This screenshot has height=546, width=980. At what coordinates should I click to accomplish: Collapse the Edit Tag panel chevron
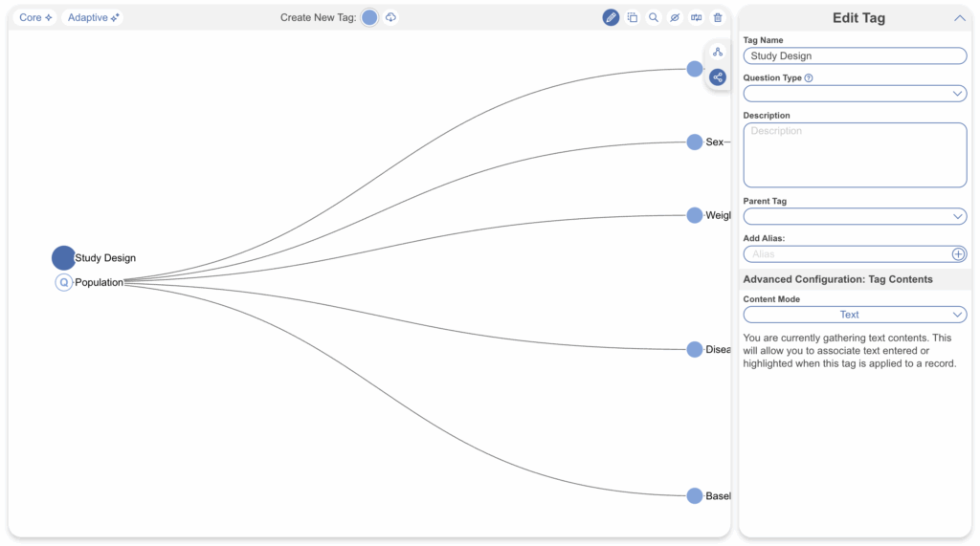[960, 18]
